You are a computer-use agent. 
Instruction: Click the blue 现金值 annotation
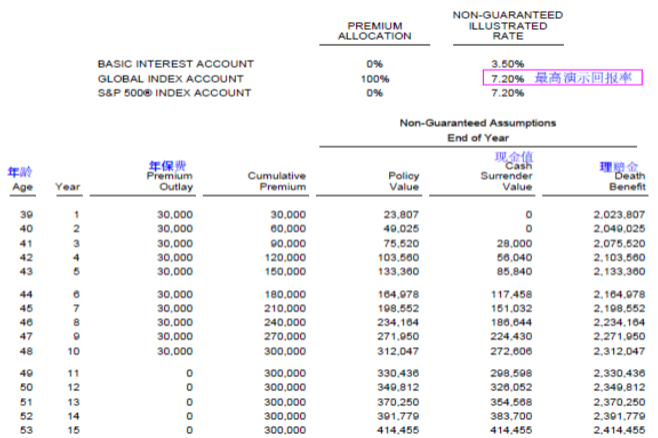pyautogui.click(x=514, y=157)
